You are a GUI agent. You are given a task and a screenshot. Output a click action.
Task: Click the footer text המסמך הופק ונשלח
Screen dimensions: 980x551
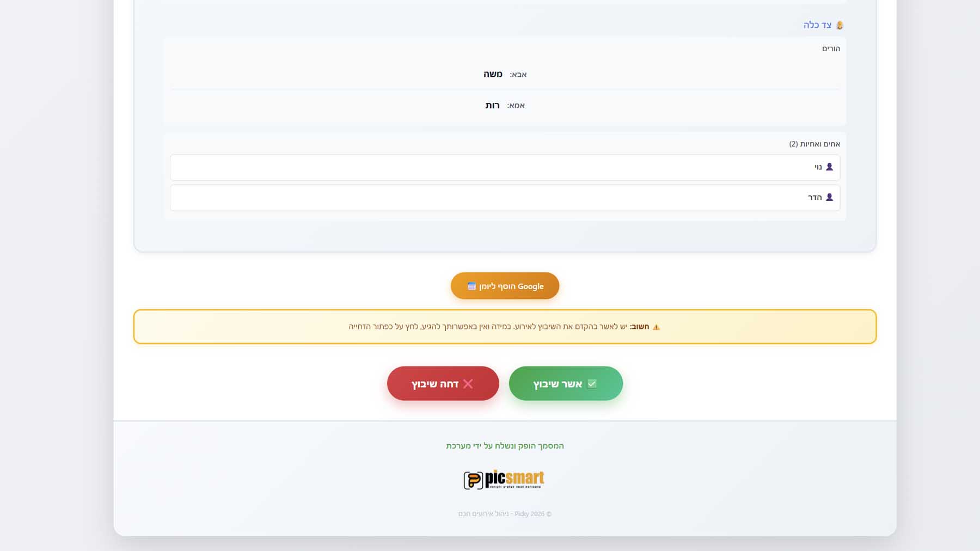[x=505, y=445]
